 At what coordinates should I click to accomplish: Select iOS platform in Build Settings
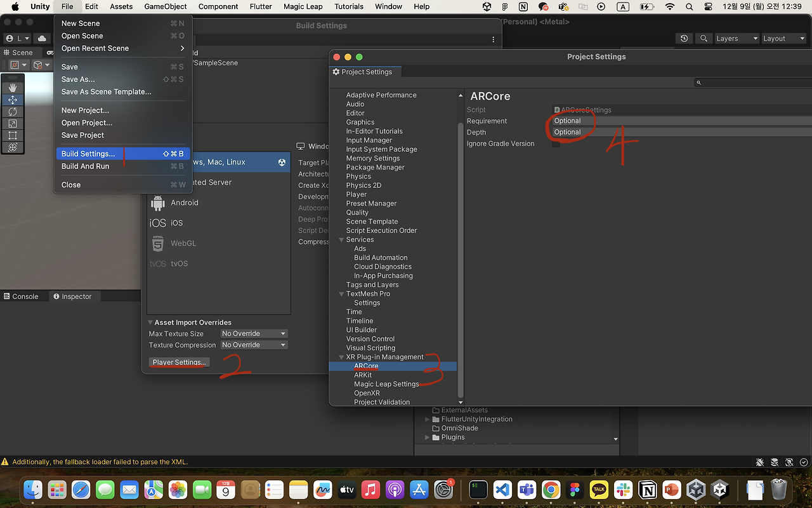219,223
